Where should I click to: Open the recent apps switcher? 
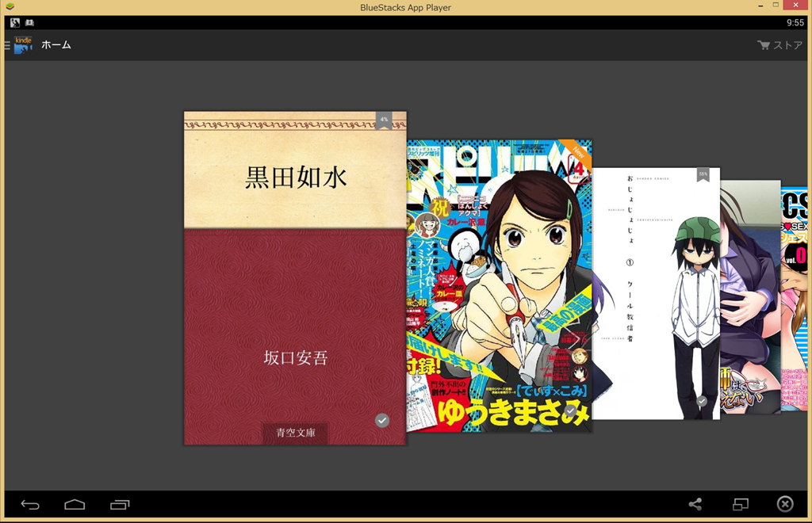120,505
